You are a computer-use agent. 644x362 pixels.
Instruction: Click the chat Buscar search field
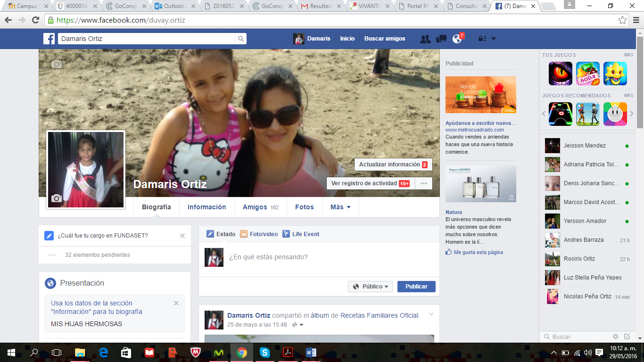point(575,337)
